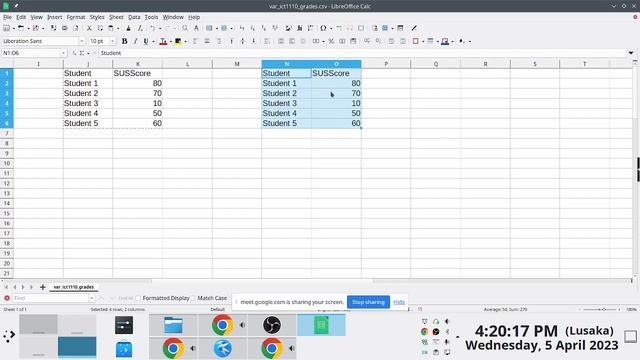640x360 pixels.
Task: Toggle italic formatting
Action: pyautogui.click(x=135, y=41)
